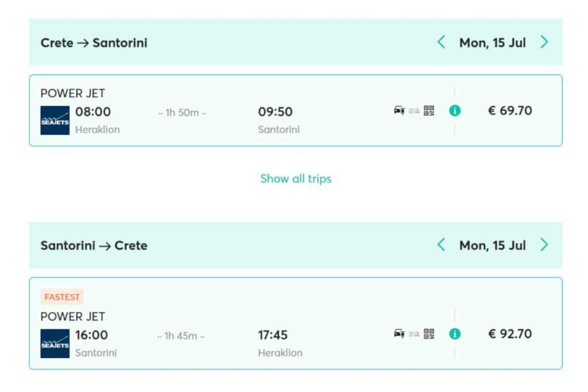The image size is (588, 392).
Task: Select the € 69.70 fare
Action: [x=510, y=111]
